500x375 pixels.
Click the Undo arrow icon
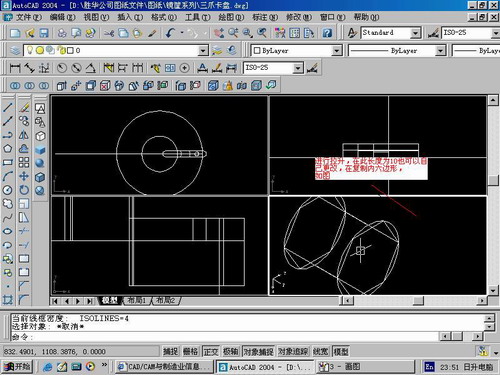pyautogui.click(x=170, y=33)
